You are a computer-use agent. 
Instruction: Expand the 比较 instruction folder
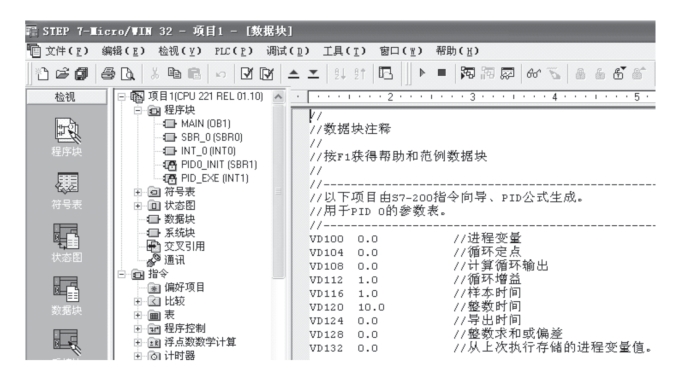pos(138,302)
